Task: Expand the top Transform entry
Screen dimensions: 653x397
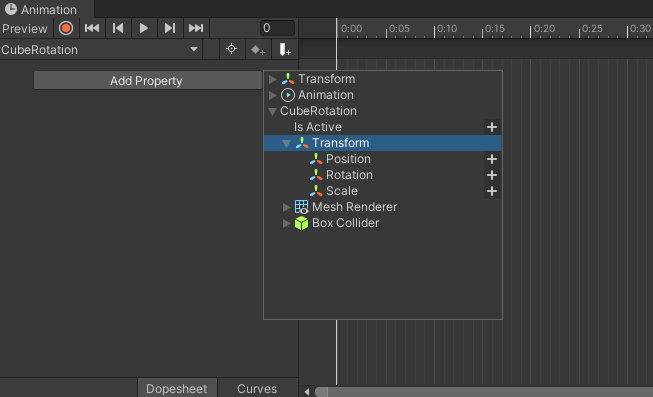Action: click(272, 79)
